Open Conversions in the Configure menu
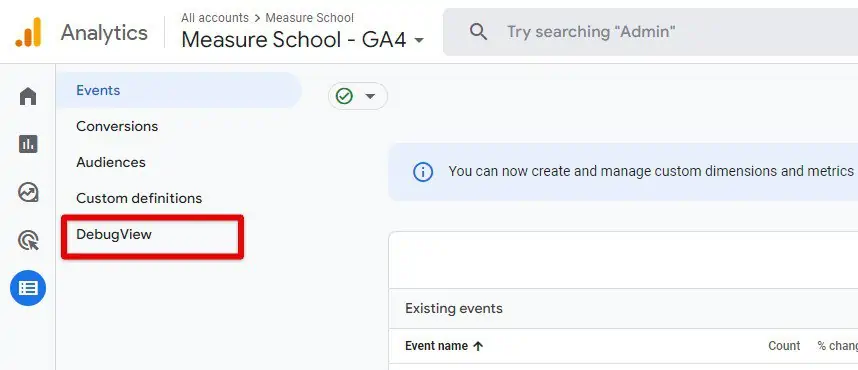This screenshot has height=370, width=858. click(x=117, y=126)
